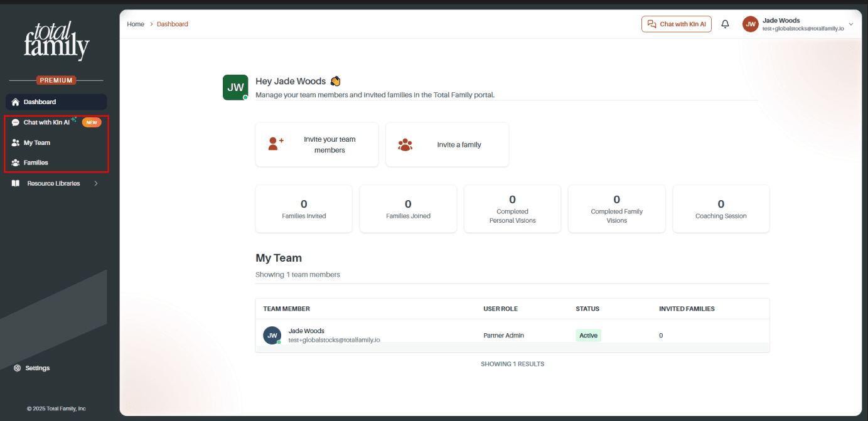The height and width of the screenshot is (421, 868).
Task: Click the INVITED FAMILIES column header
Action: coord(687,309)
